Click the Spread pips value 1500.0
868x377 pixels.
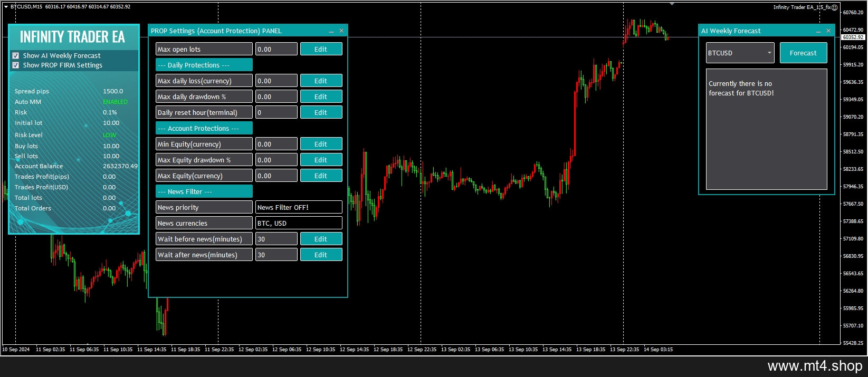click(x=113, y=91)
